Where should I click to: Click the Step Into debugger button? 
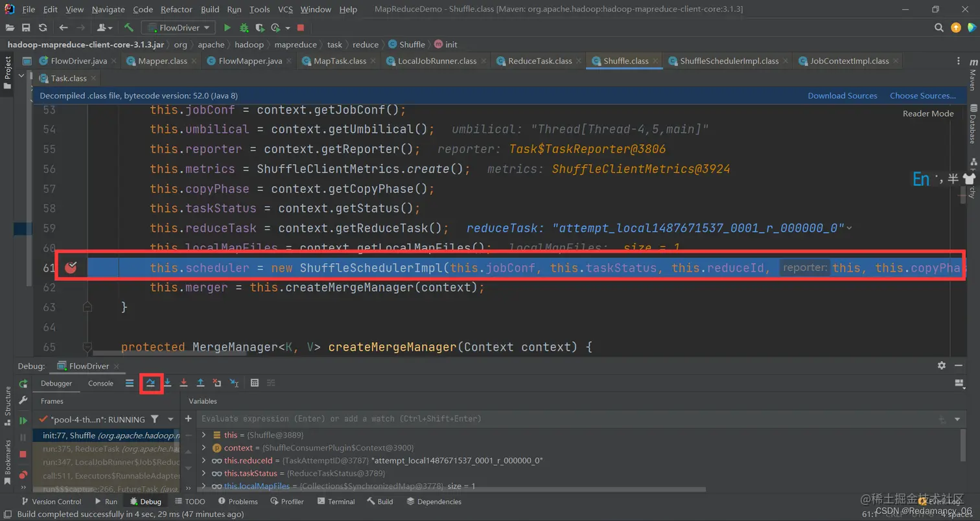click(x=167, y=383)
